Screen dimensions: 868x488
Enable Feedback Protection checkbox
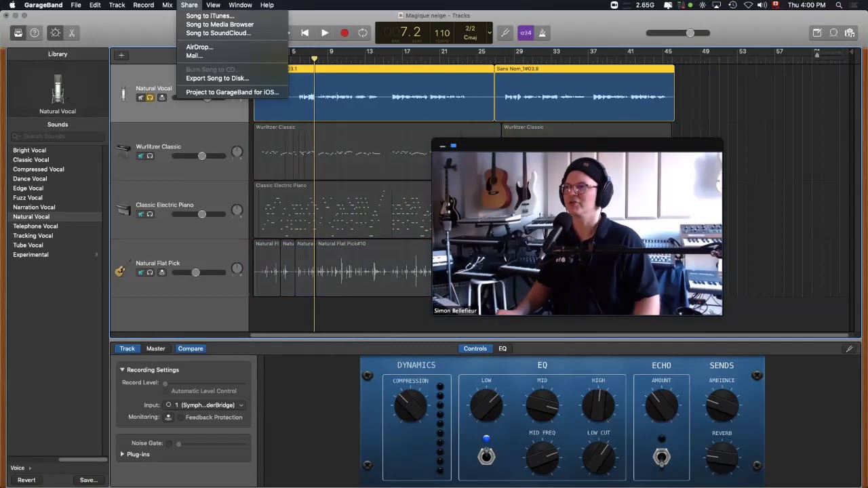click(181, 418)
